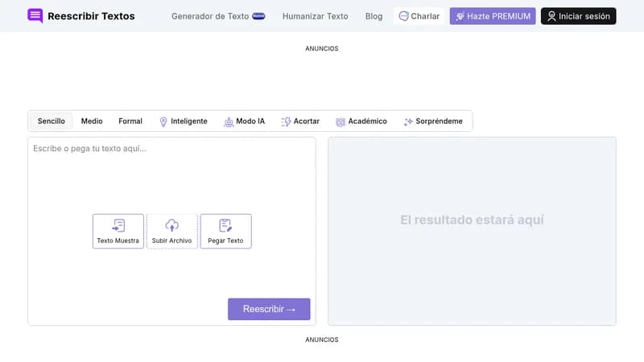Screen dimensions: 644x362
Task: Pick the Sorpréndeme mode tab
Action: click(433, 121)
